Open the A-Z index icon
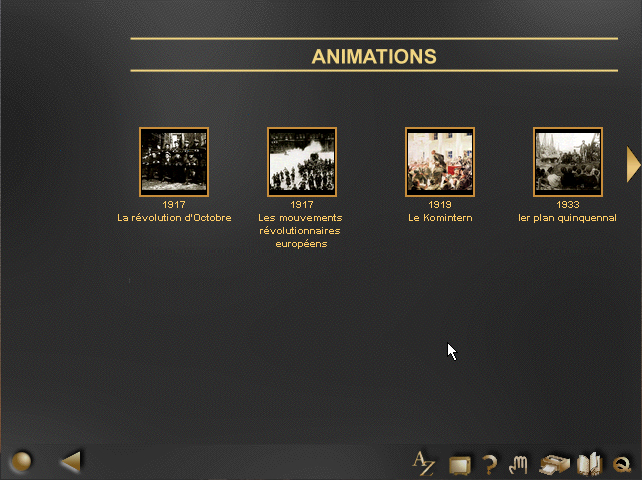Viewport: 642px width, 480px height. click(424, 463)
